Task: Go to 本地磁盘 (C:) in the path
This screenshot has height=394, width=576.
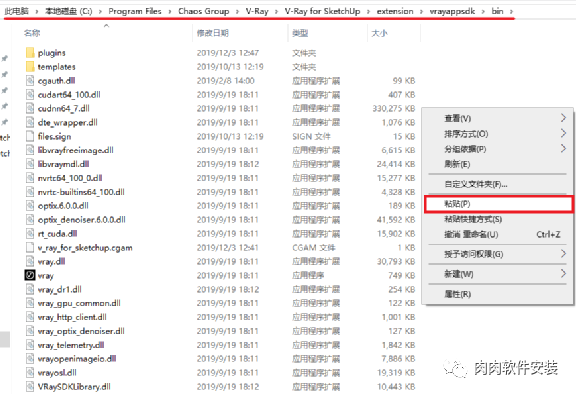Action: pos(69,11)
